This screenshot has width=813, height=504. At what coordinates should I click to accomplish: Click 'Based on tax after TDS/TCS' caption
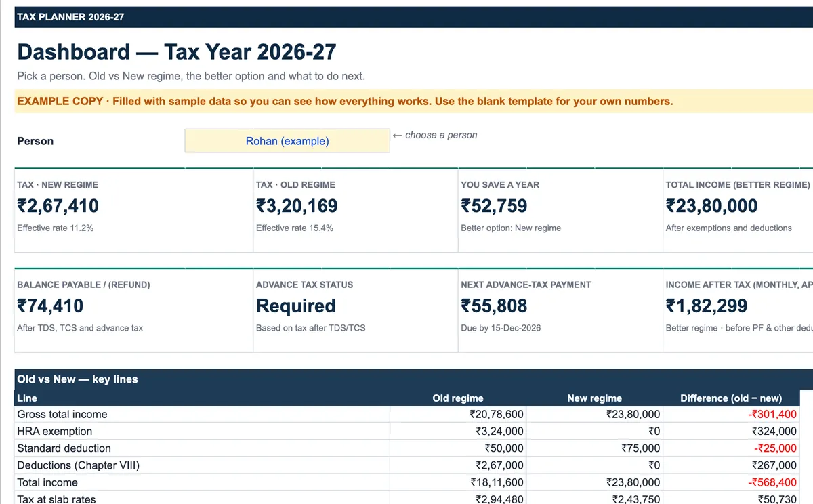click(x=310, y=328)
